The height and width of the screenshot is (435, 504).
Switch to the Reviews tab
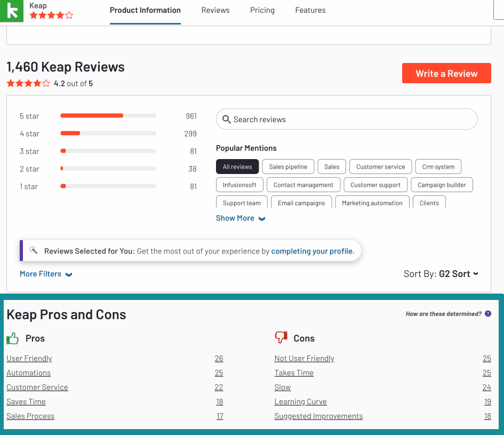pyautogui.click(x=215, y=10)
